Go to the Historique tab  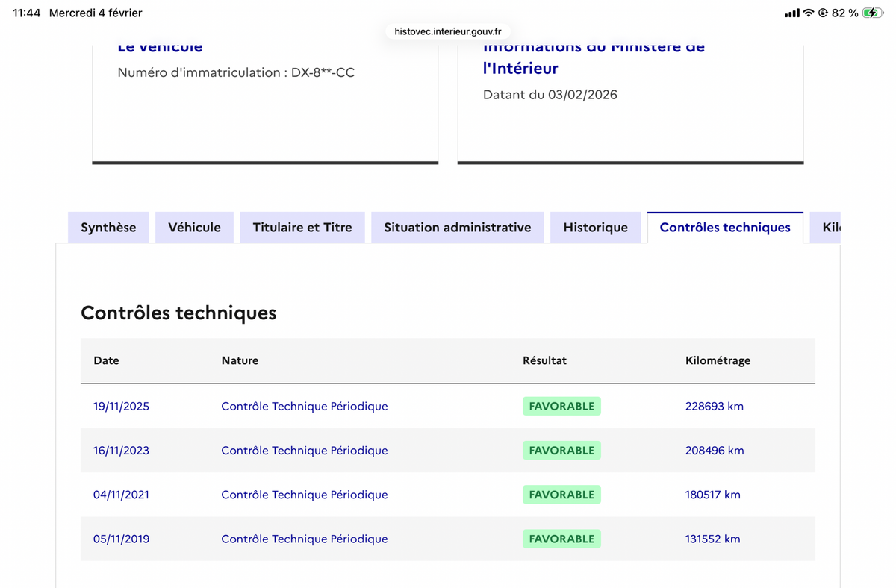pos(595,228)
